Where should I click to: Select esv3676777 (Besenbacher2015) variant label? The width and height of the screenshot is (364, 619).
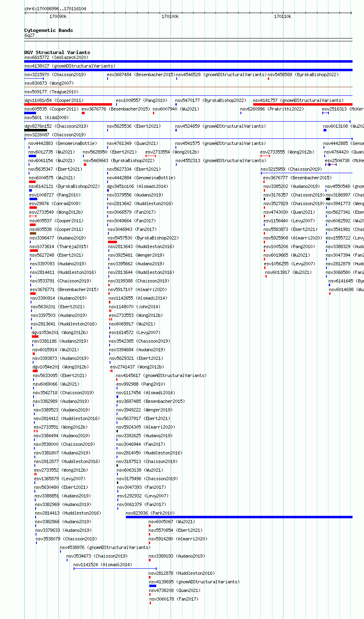298,178
